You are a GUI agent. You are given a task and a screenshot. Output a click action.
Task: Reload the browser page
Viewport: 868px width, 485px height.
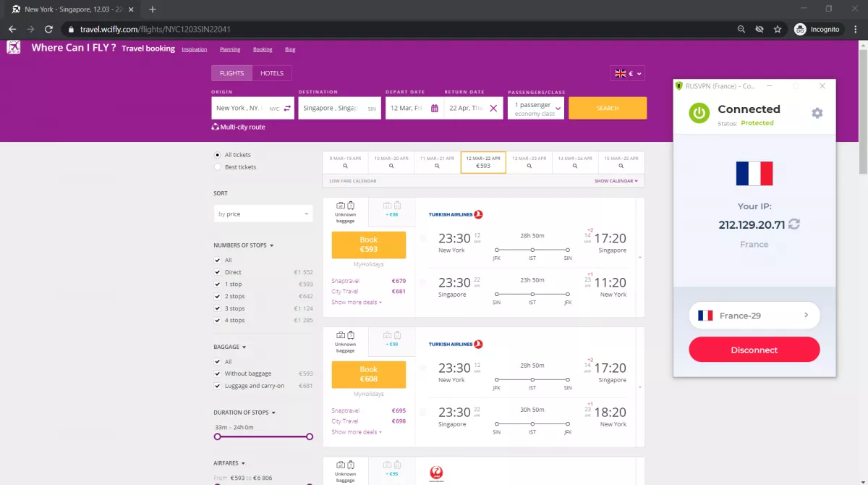(48, 29)
